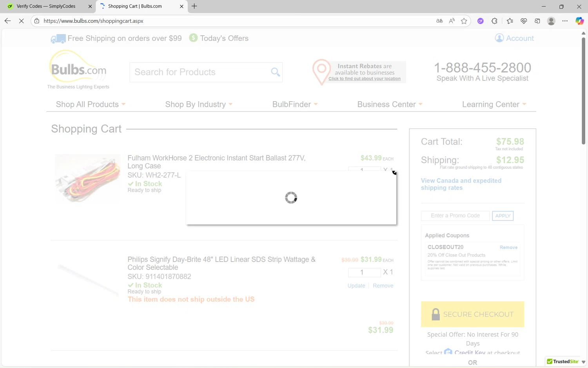Open View Canada and expedited shipping rates
Screen dimensions: 588x368
[461, 184]
